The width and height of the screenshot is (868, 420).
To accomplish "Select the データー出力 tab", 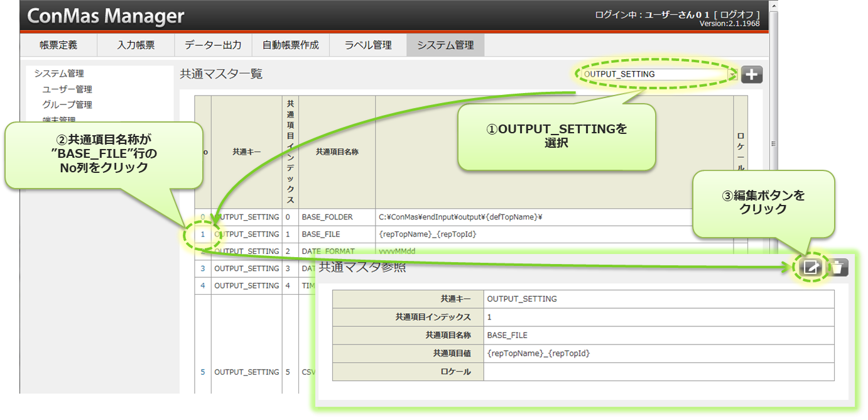I will point(213,45).
